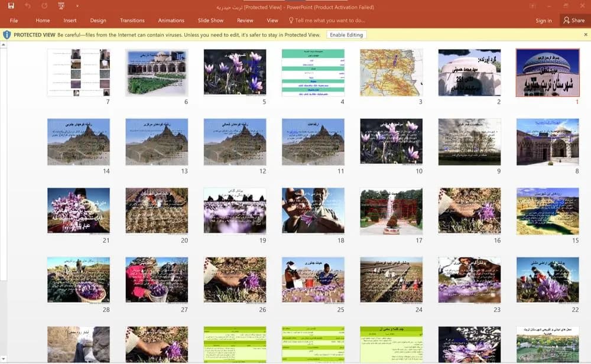Image resolution: width=591 pixels, height=364 pixels.
Task: Switch to the Home tab
Action: [x=43, y=20]
